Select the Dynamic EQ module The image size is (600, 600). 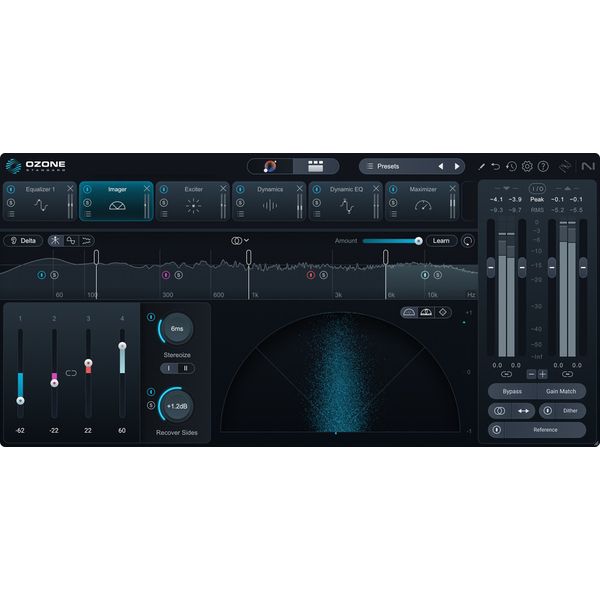pos(346,201)
